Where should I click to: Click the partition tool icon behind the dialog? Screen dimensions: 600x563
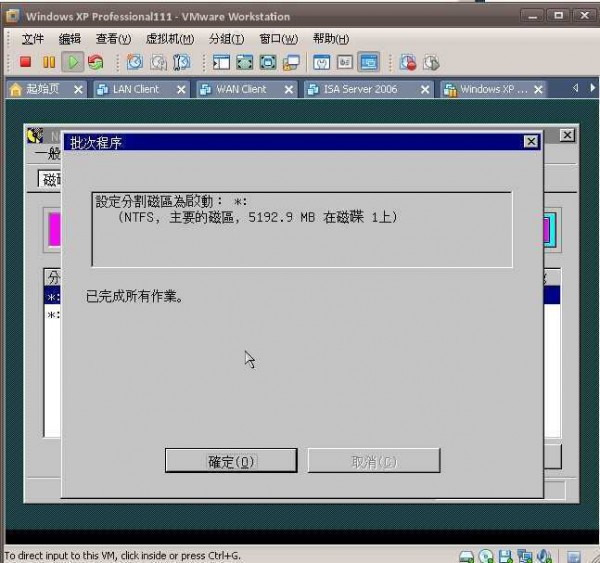point(35,135)
